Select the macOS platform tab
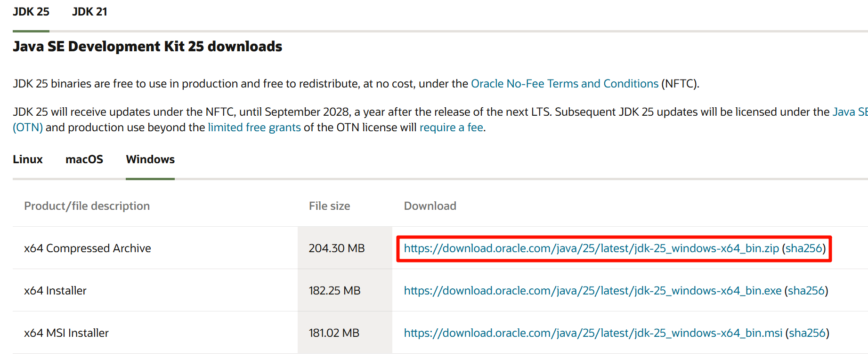Image resolution: width=868 pixels, height=358 pixels. 84,159
